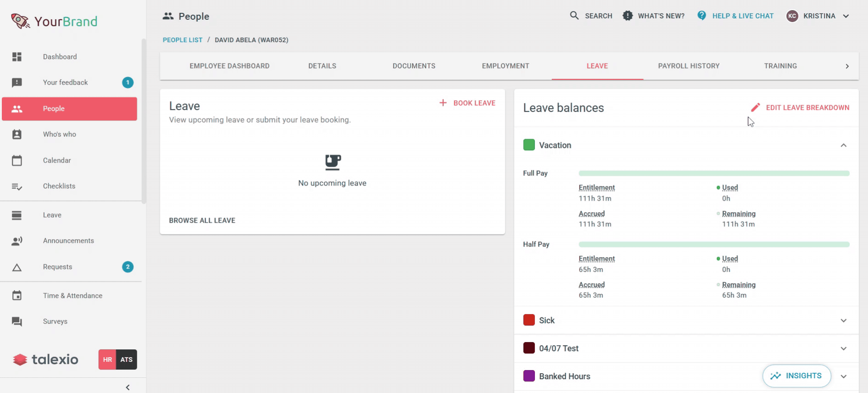This screenshot has height=393, width=868.
Task: Click the Calendar sidebar icon
Action: 17,161
